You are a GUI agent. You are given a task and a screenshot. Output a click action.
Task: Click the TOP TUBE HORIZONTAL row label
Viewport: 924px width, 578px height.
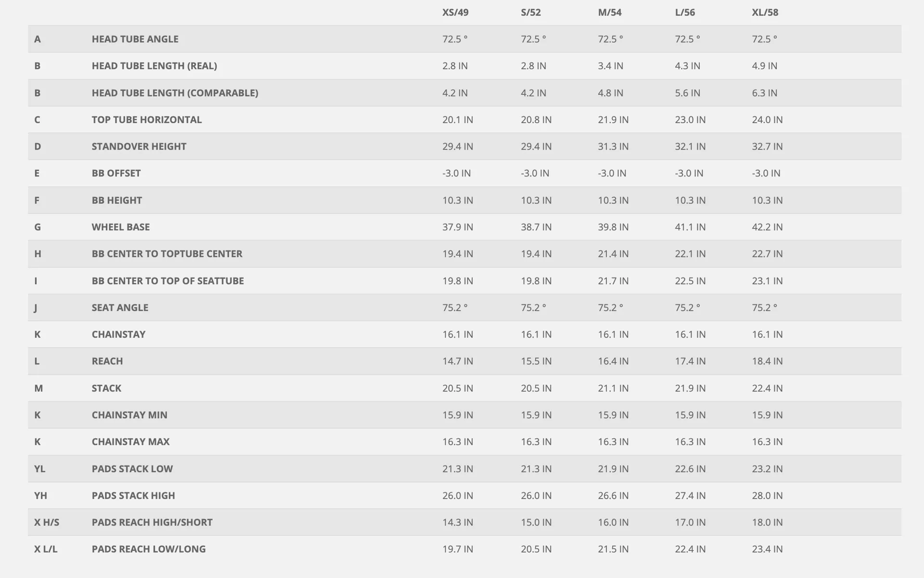pos(147,120)
